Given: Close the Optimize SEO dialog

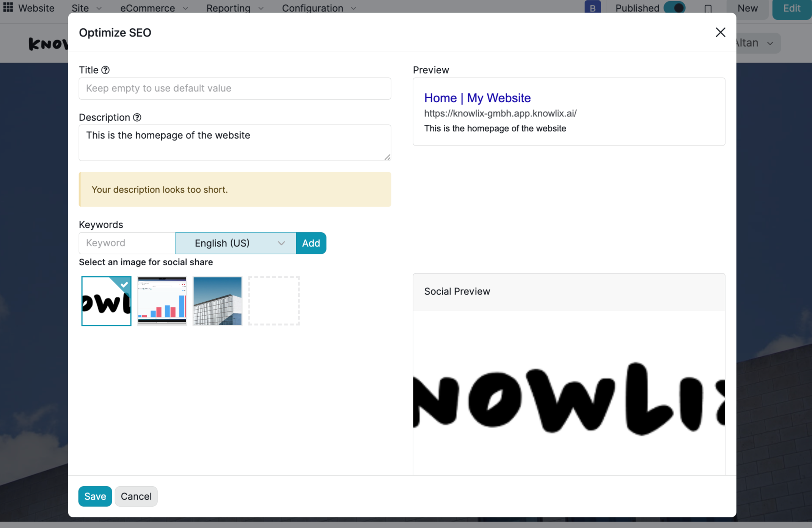Looking at the screenshot, I should (720, 33).
